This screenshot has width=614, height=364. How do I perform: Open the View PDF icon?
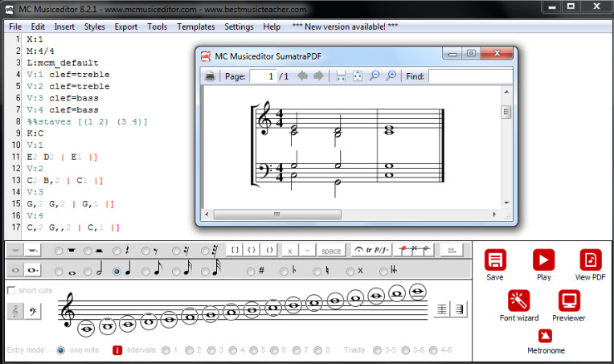click(x=590, y=260)
